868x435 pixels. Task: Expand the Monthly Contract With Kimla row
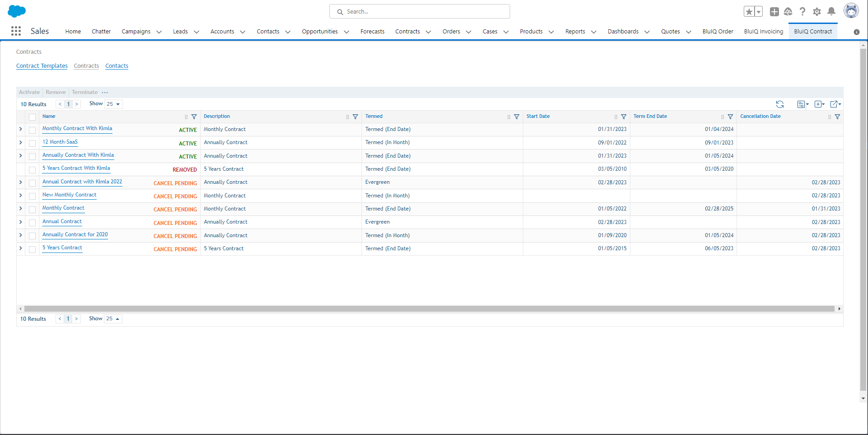pos(21,129)
